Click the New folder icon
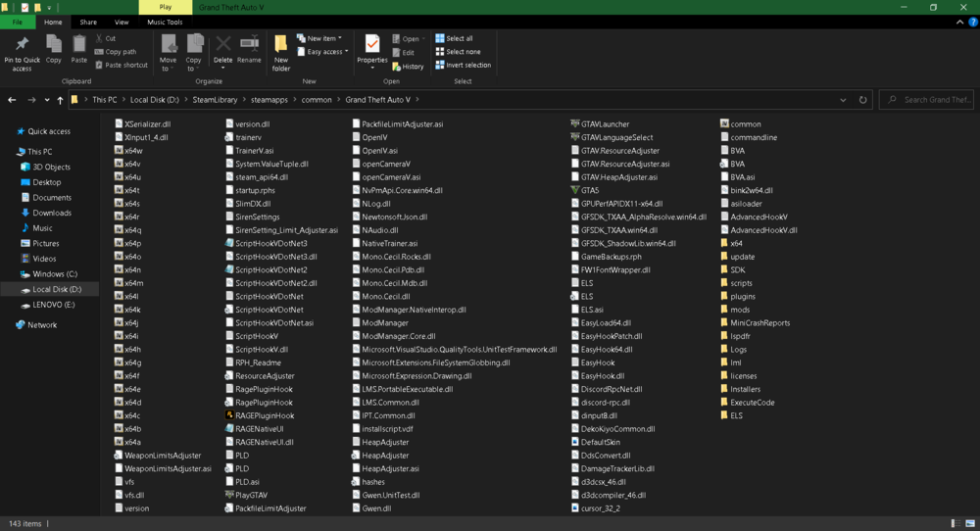The height and width of the screenshot is (531, 980). pos(280,44)
